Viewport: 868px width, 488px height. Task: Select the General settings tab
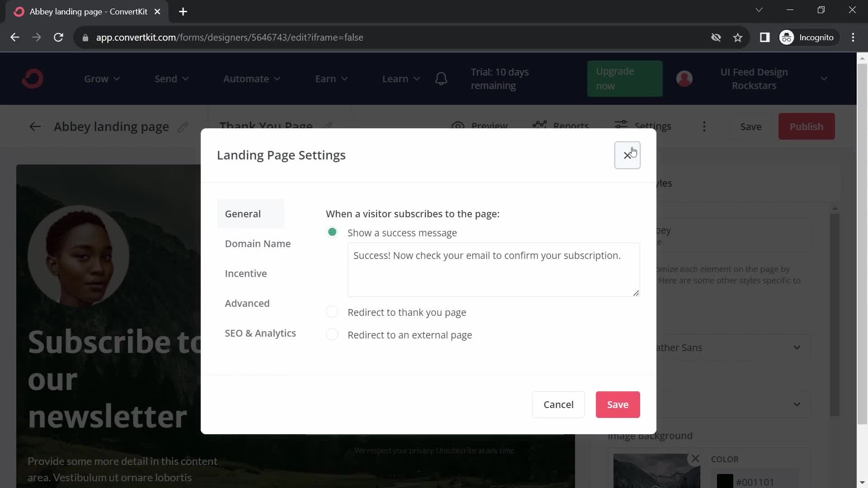tap(243, 213)
